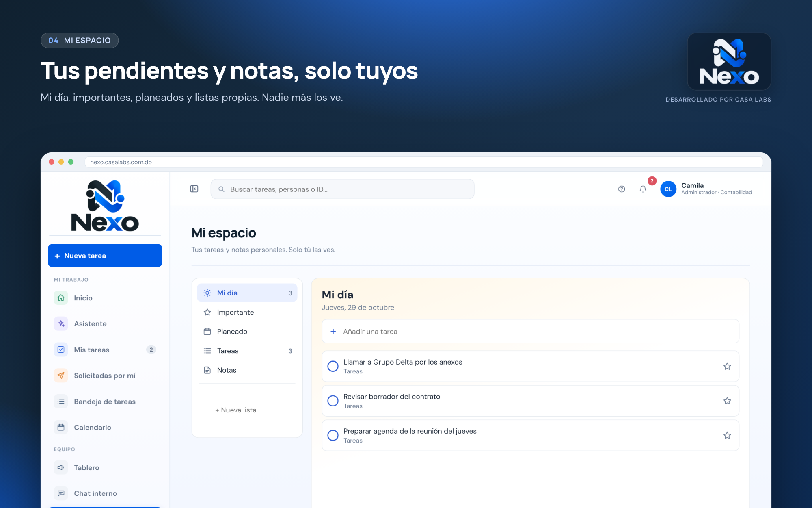The width and height of the screenshot is (812, 508).
Task: Open notifications bell icon
Action: click(x=643, y=189)
